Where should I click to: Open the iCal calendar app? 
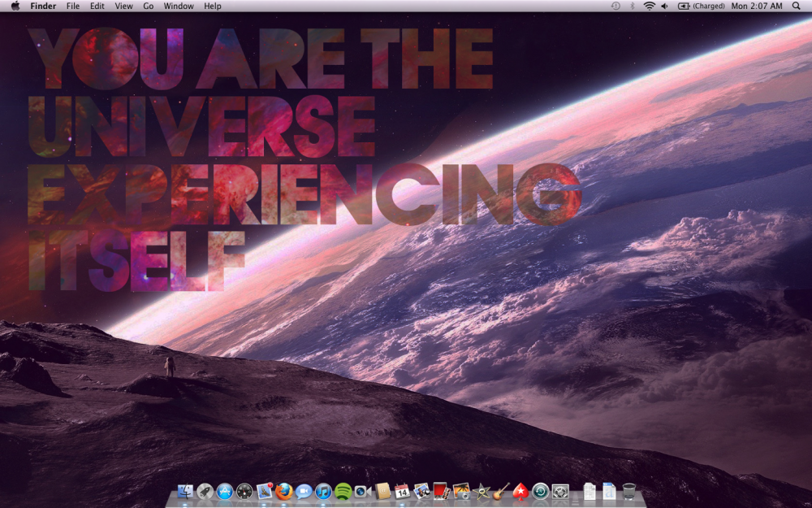pos(401,492)
